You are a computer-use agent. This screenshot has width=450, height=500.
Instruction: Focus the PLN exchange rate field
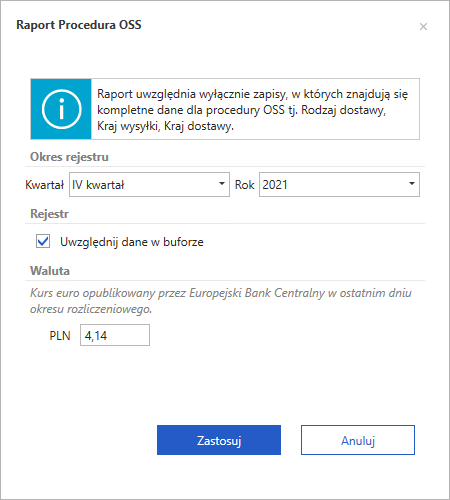(x=115, y=335)
